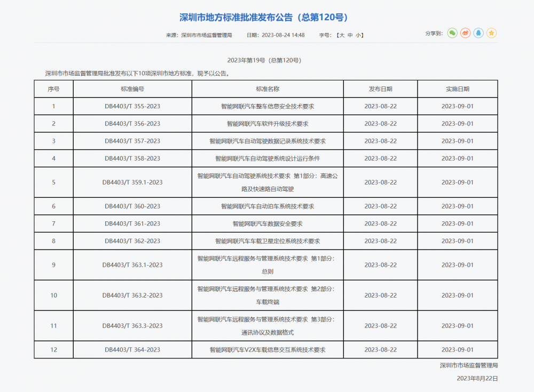
Task: Click the name 智能网联汽车软件升级技术要求
Action: pos(268,124)
